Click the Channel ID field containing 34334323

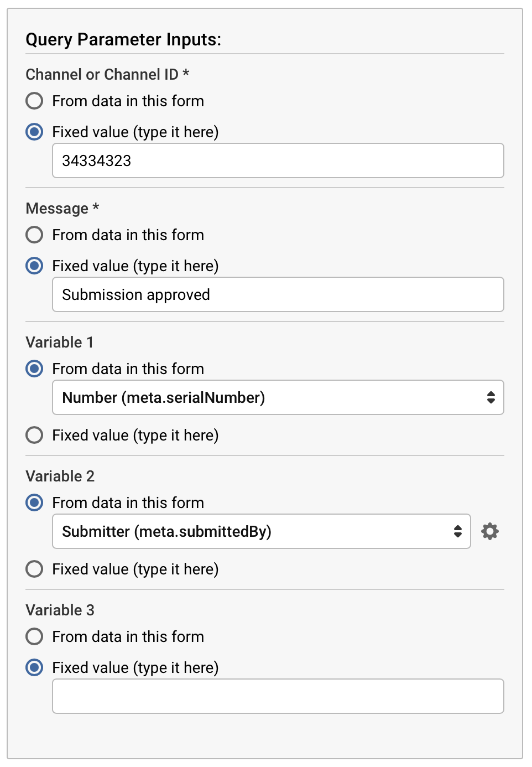278,160
